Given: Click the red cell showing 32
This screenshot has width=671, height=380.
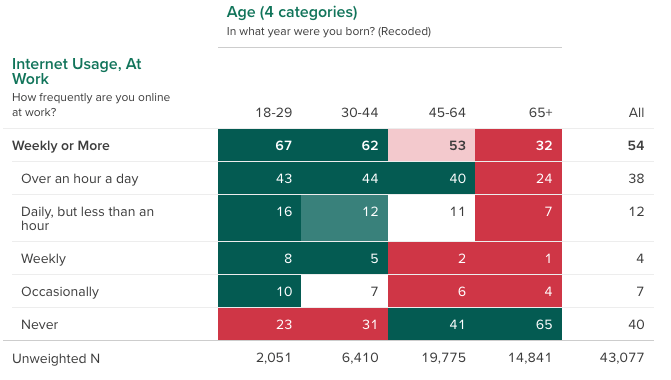Looking at the screenshot, I should (x=518, y=145).
